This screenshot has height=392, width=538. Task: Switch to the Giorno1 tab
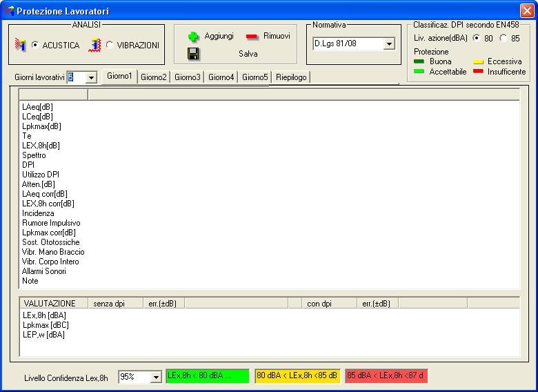[x=119, y=76]
